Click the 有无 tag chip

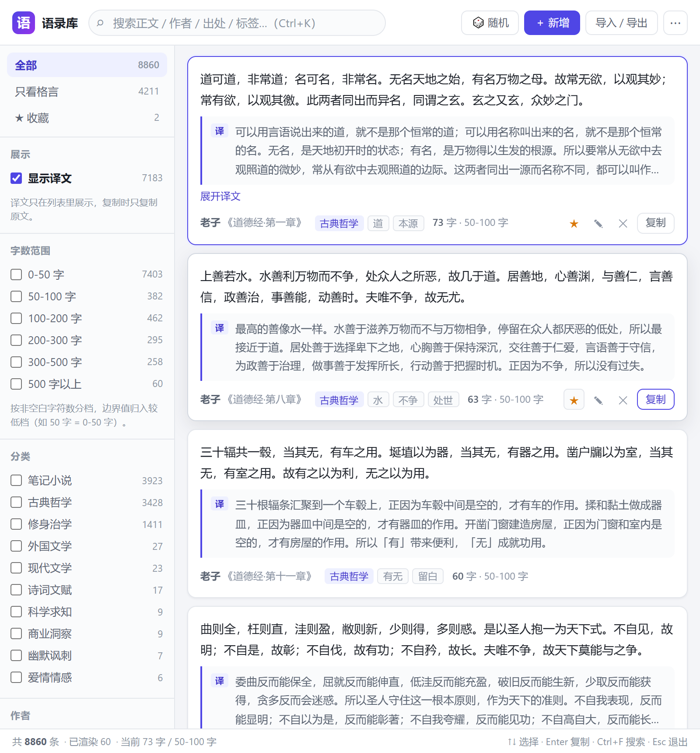[x=393, y=576]
